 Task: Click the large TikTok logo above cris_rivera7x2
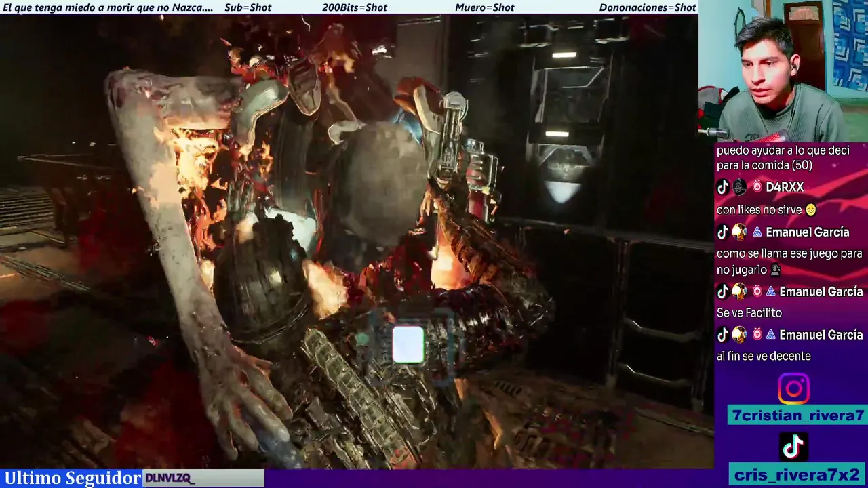tap(793, 447)
